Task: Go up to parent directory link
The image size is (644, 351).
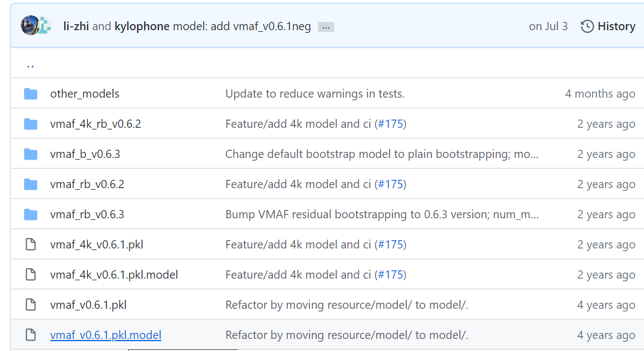Action: pyautogui.click(x=30, y=65)
